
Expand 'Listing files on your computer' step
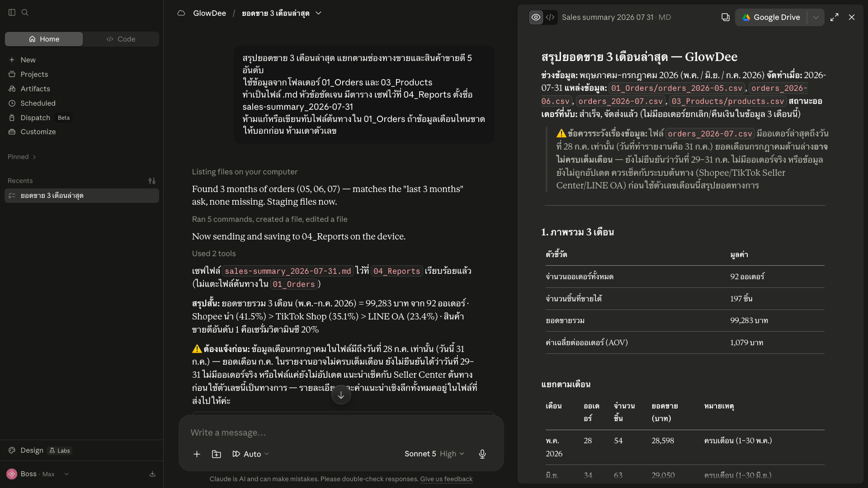pyautogui.click(x=245, y=172)
